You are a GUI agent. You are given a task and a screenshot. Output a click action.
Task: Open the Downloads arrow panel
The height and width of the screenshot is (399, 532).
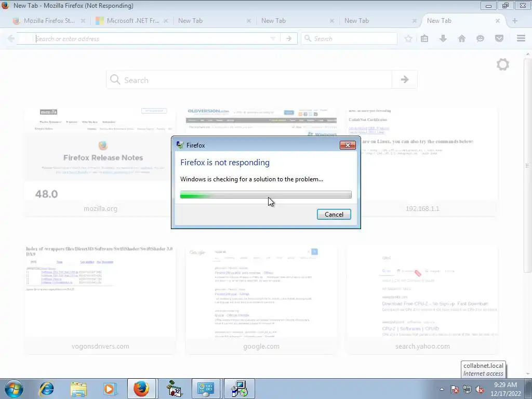(443, 38)
